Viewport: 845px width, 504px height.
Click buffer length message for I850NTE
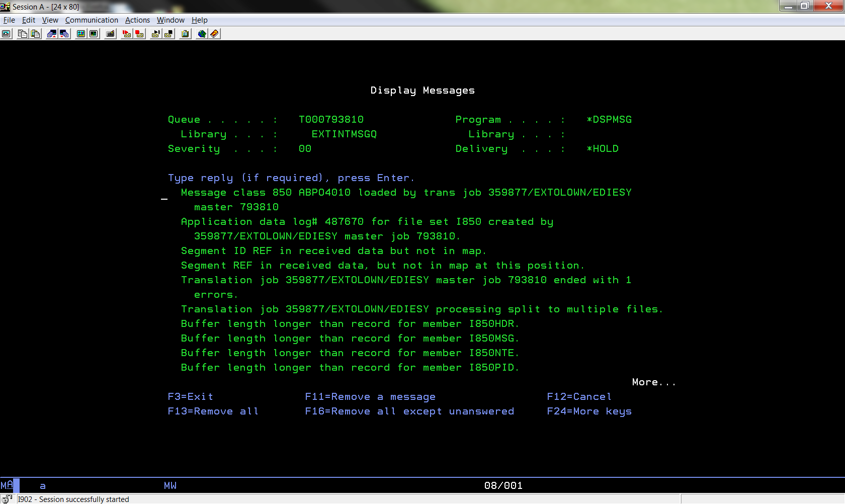pos(350,353)
